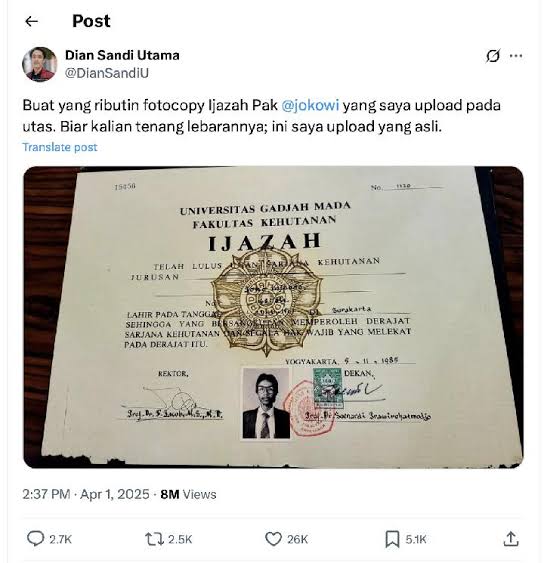Click the 2.5K reposts count
Image resolution: width=544 pixels, height=563 pixels.
tap(180, 539)
